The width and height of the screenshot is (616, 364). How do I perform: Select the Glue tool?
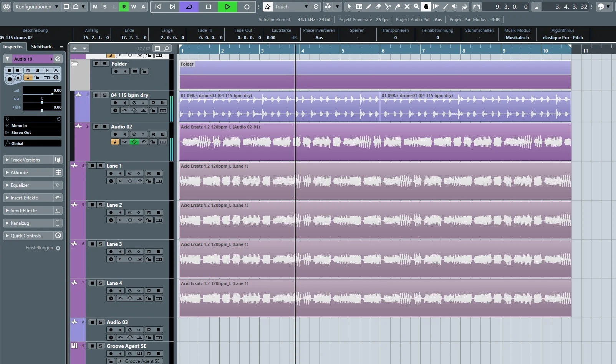(397, 7)
